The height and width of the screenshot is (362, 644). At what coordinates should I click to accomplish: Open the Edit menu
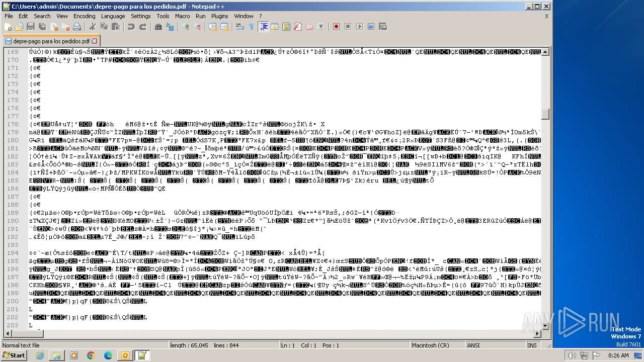point(24,16)
